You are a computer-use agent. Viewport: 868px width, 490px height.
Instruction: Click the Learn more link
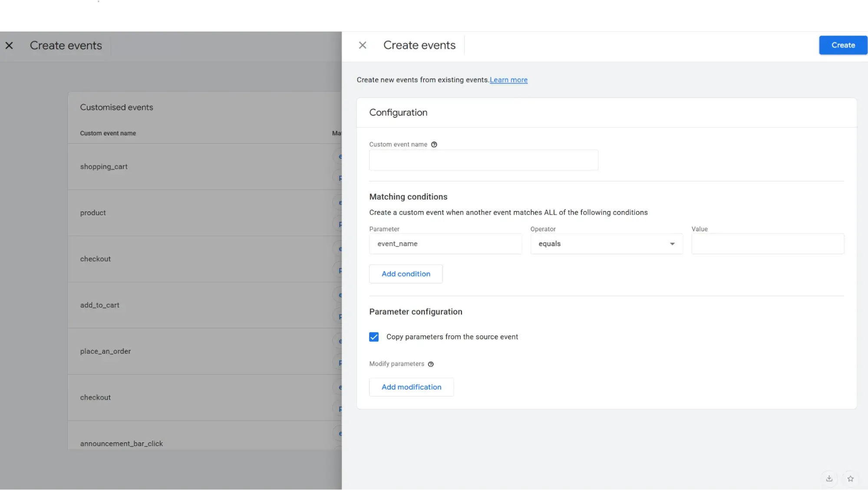tap(508, 79)
